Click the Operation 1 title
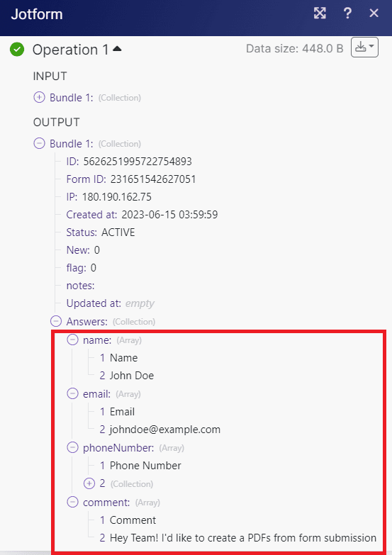The image size is (392, 555). coord(70,50)
